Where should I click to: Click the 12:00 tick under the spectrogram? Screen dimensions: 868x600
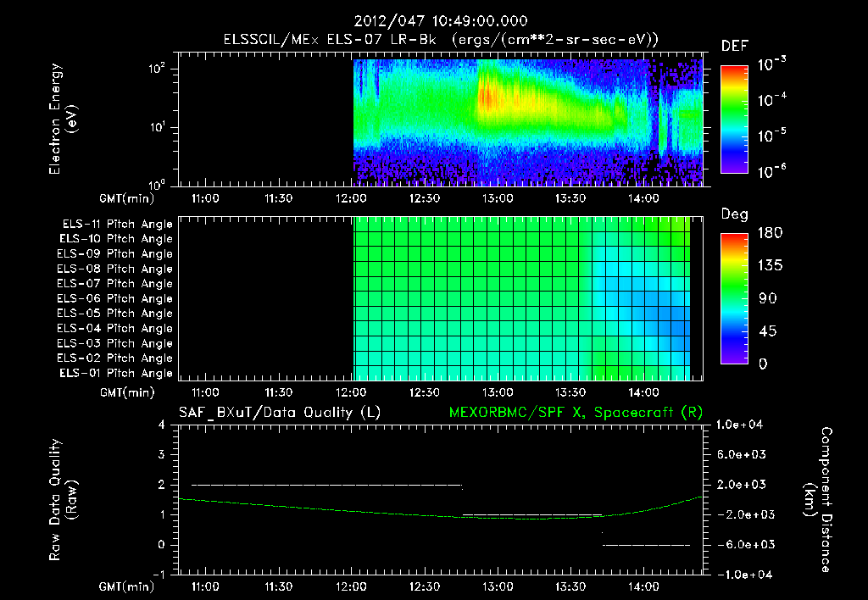pos(352,198)
